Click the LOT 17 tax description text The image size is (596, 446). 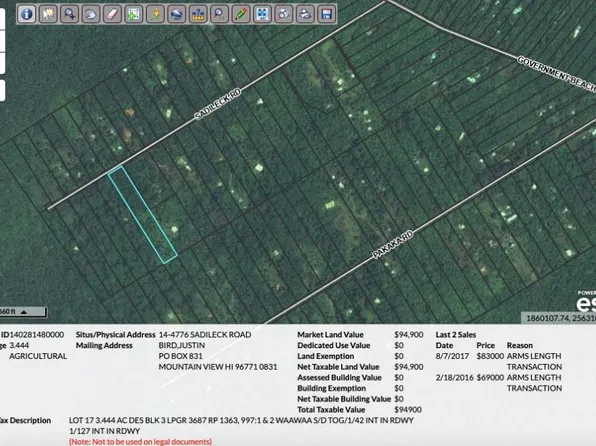(241, 425)
